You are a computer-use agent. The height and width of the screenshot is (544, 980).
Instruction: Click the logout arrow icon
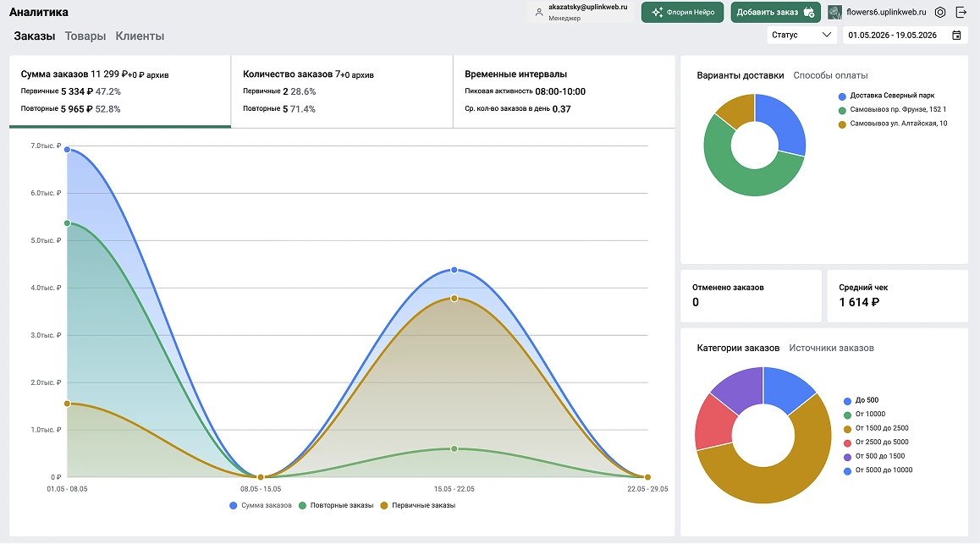[x=961, y=12]
